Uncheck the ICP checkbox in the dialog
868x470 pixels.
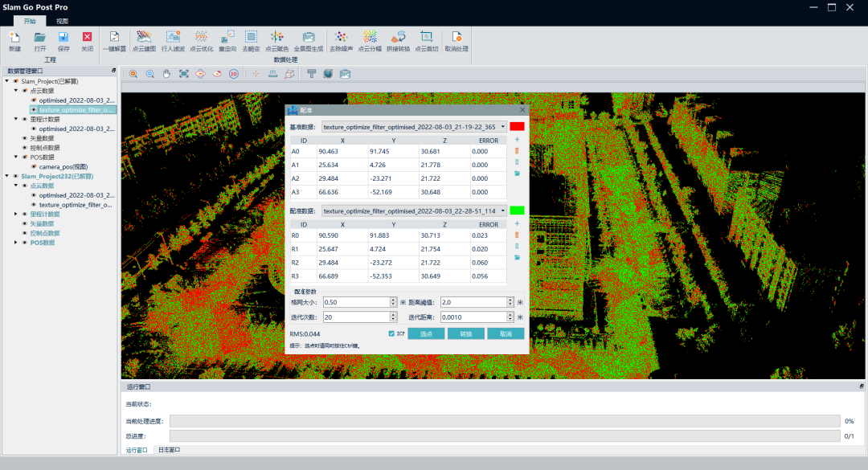pyautogui.click(x=391, y=333)
